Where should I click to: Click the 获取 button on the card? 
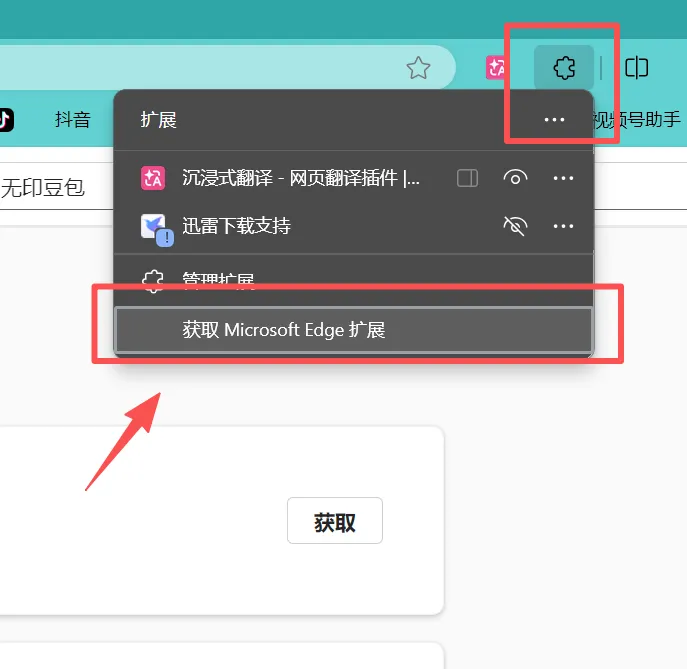335,520
